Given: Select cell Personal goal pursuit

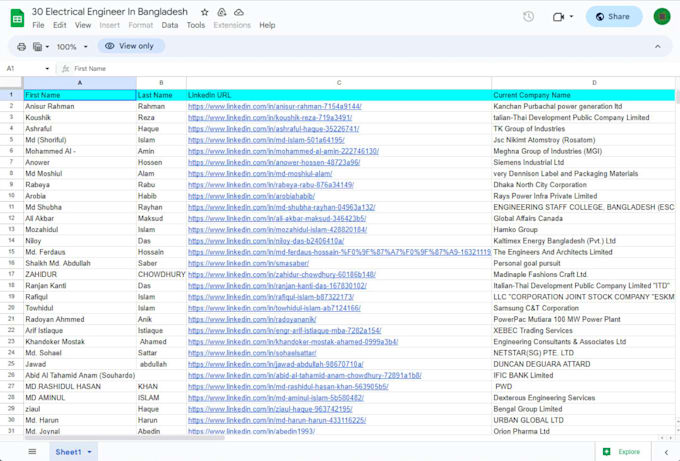Looking at the screenshot, I should [584, 263].
